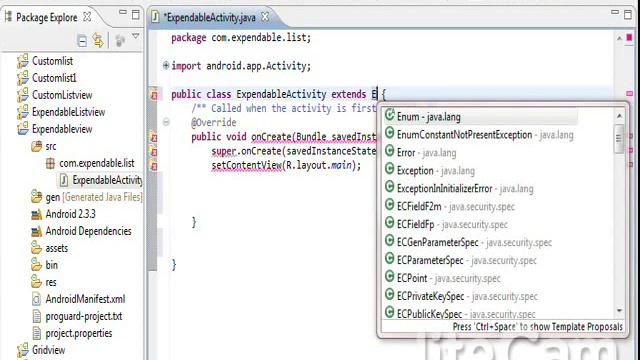Click red error indicator atop overview ruler

tap(629, 38)
